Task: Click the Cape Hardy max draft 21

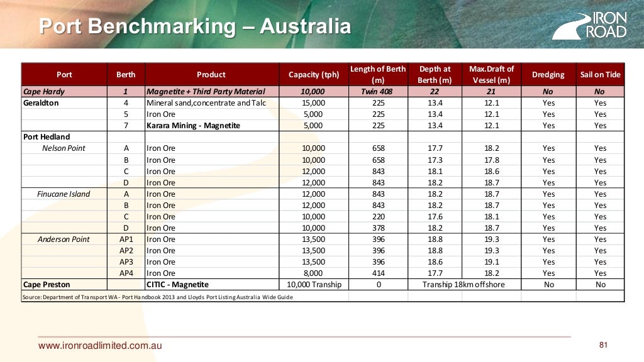Action: [x=491, y=92]
